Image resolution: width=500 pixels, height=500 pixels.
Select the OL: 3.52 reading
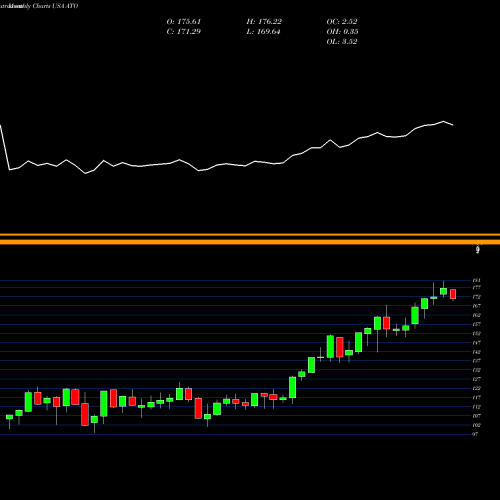coord(342,42)
